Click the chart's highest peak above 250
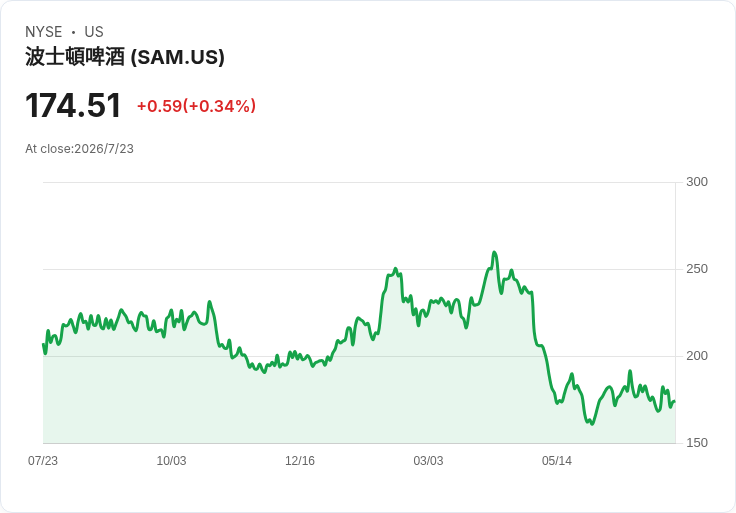The image size is (736, 513). pos(494,253)
